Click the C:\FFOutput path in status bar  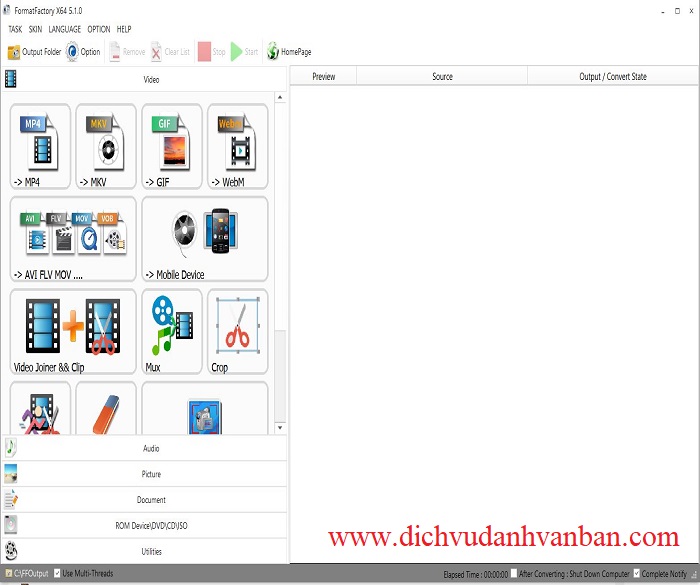click(27, 573)
